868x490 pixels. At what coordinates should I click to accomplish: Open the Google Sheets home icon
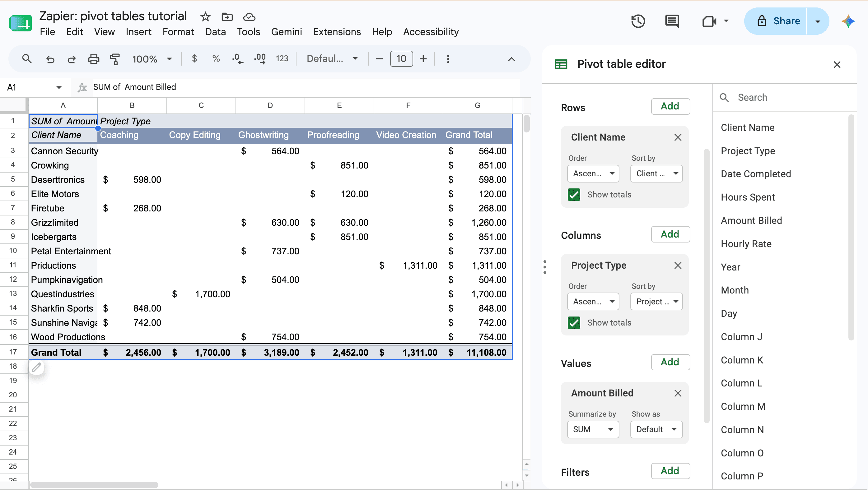[20, 23]
